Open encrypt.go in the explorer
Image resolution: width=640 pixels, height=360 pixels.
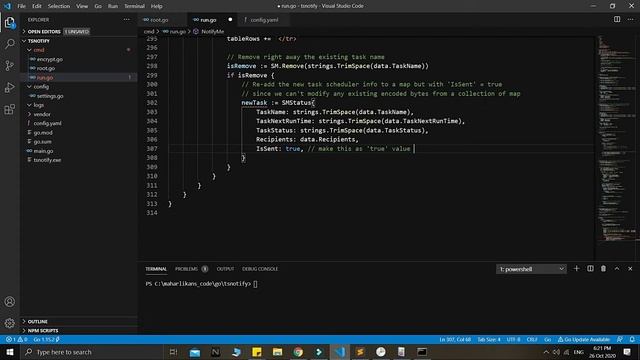pyautogui.click(x=50, y=59)
